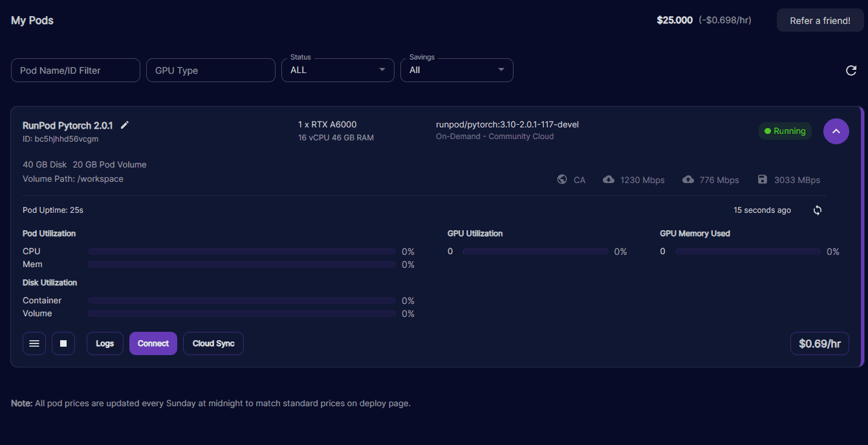Viewport: 868px width, 445px height.
Task: Click the Pod Name/ID Filter field
Action: coord(75,70)
